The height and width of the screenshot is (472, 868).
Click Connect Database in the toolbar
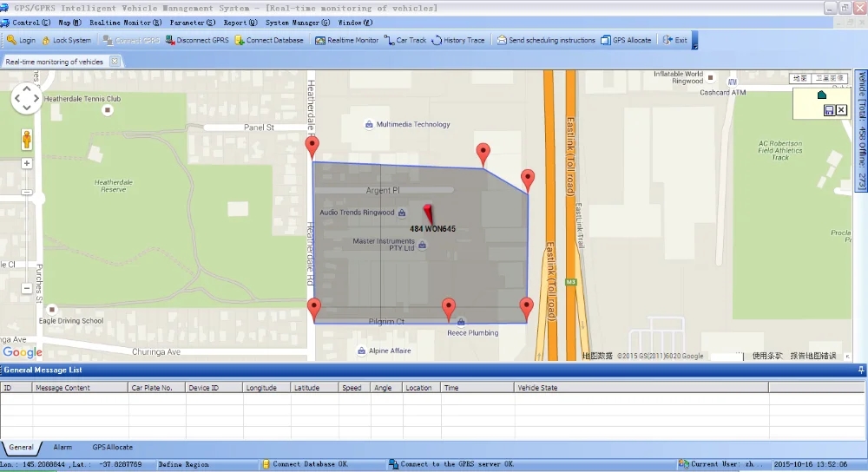(x=269, y=41)
